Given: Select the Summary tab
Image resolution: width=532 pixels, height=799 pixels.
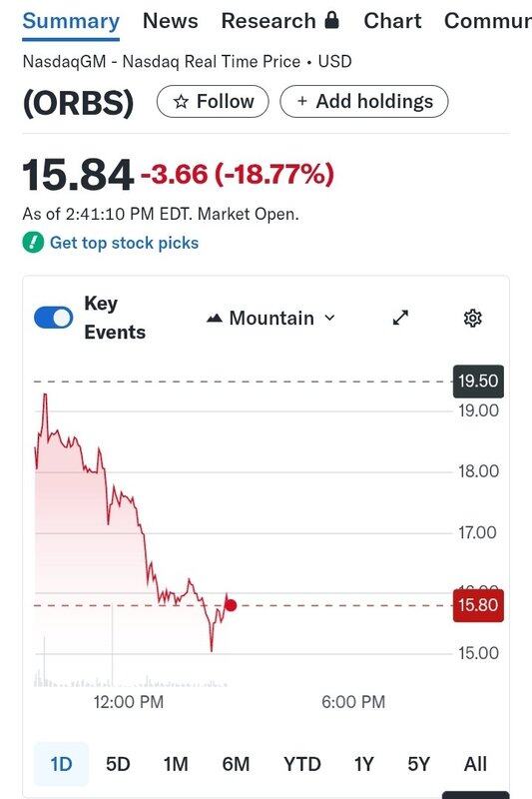Looking at the screenshot, I should point(71,21).
